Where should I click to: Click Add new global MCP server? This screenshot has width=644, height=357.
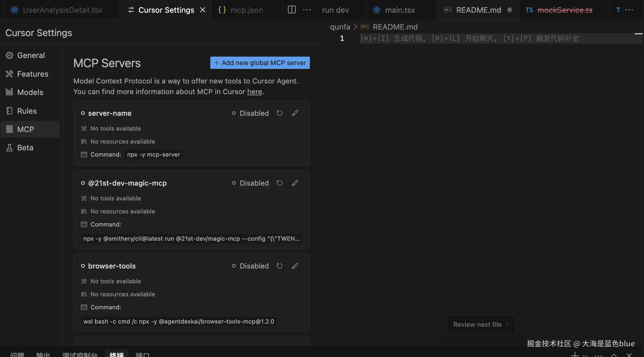click(x=260, y=63)
